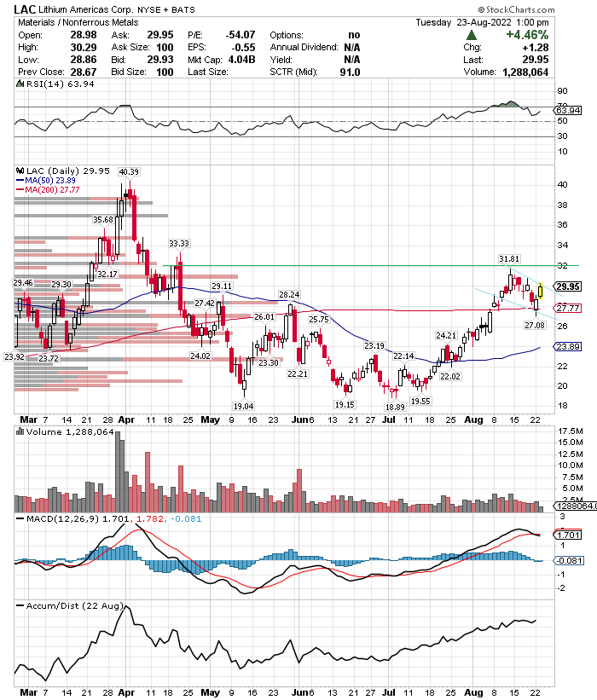Click the RSI(14) indicator legend icon
Image resolution: width=597 pixels, height=700 pixels.
point(20,84)
